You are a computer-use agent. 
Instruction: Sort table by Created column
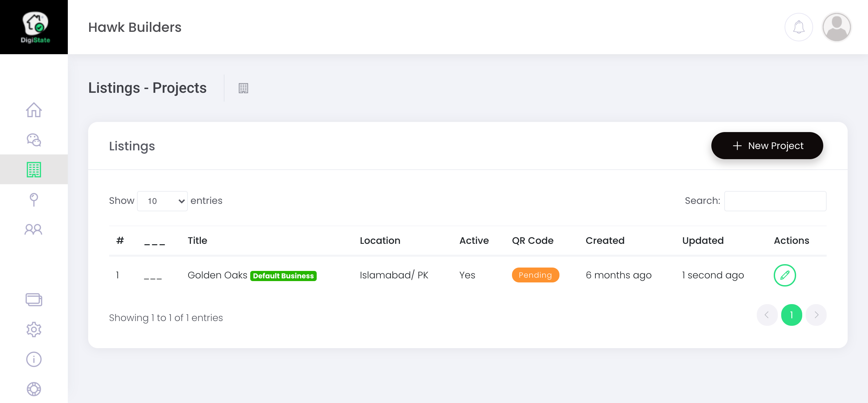click(x=605, y=240)
